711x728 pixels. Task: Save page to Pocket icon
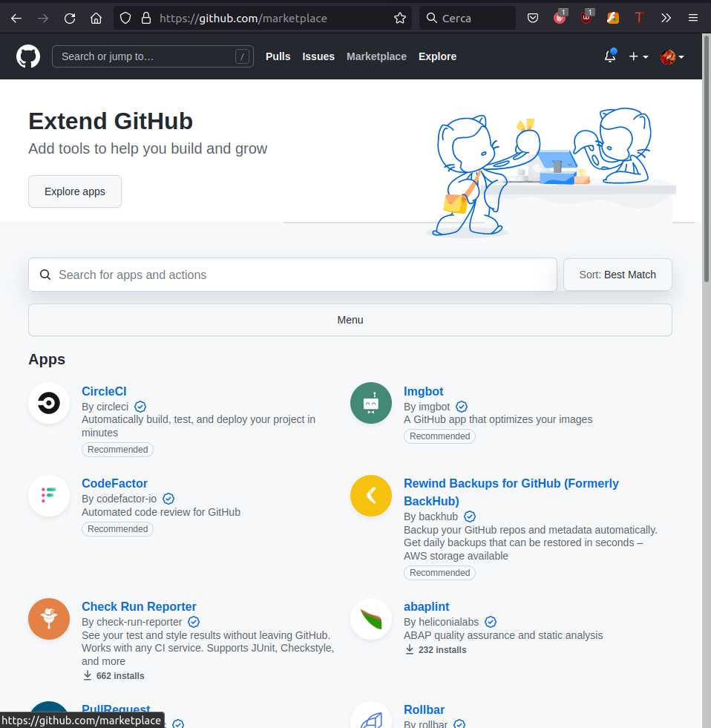point(533,18)
